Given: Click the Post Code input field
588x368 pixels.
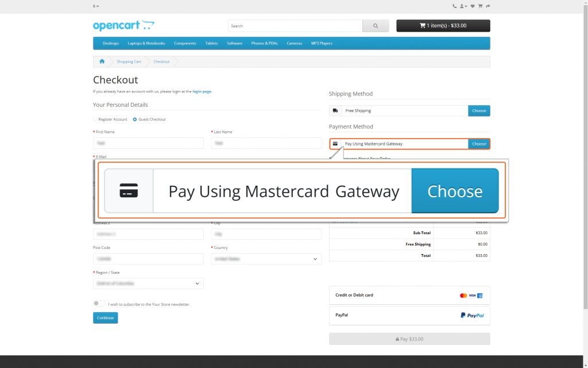Looking at the screenshot, I should tap(148, 259).
